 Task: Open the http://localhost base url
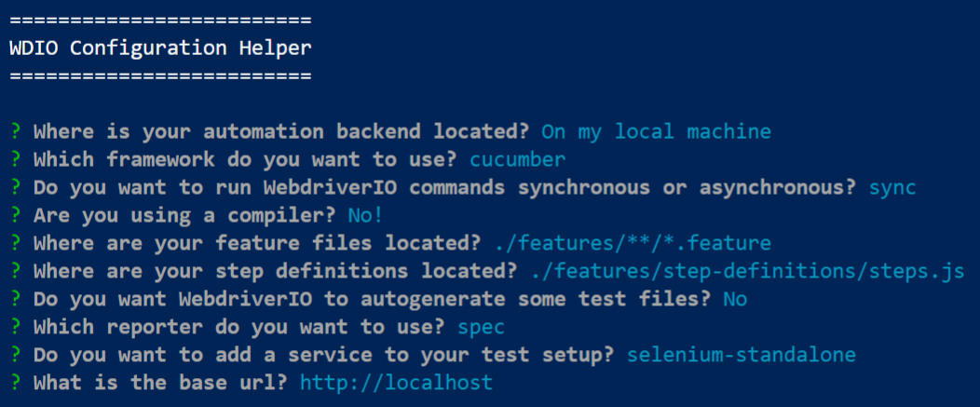(x=396, y=383)
